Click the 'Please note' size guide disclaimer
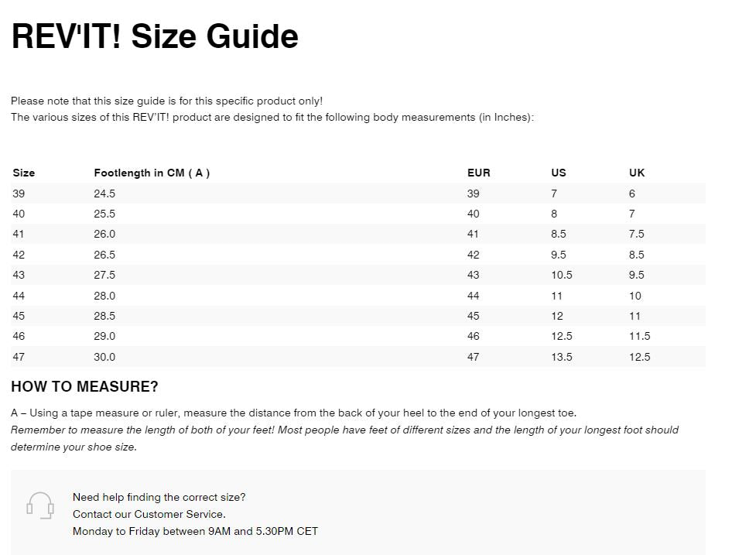The image size is (756, 555). (166, 101)
